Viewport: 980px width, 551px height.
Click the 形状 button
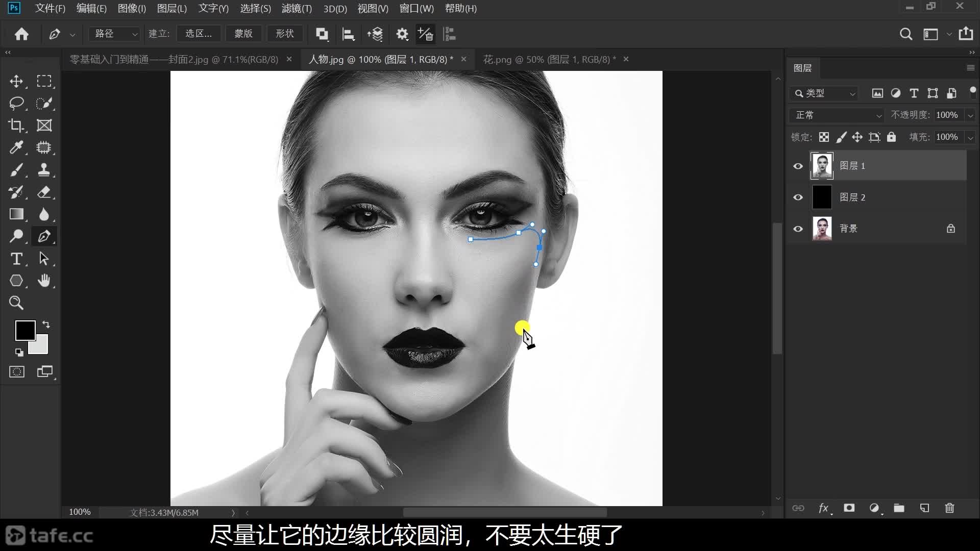point(285,34)
